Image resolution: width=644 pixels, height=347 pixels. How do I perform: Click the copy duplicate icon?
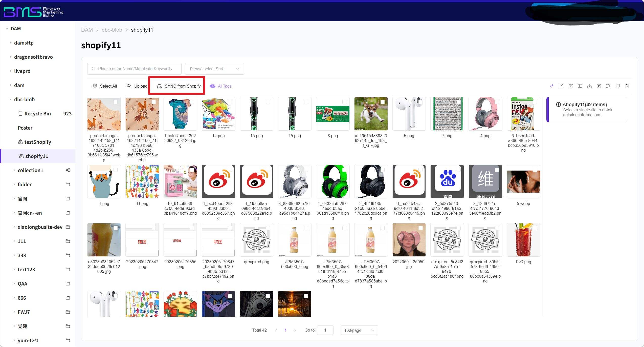[x=617, y=86]
